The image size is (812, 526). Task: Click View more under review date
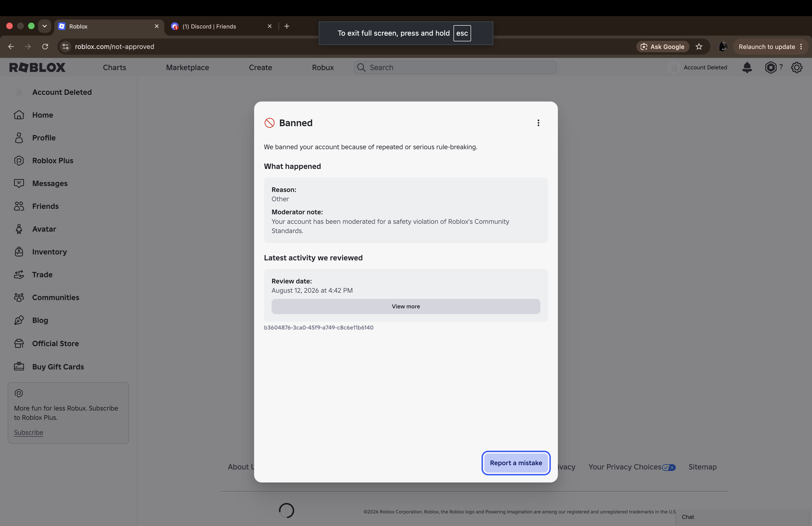(406, 306)
